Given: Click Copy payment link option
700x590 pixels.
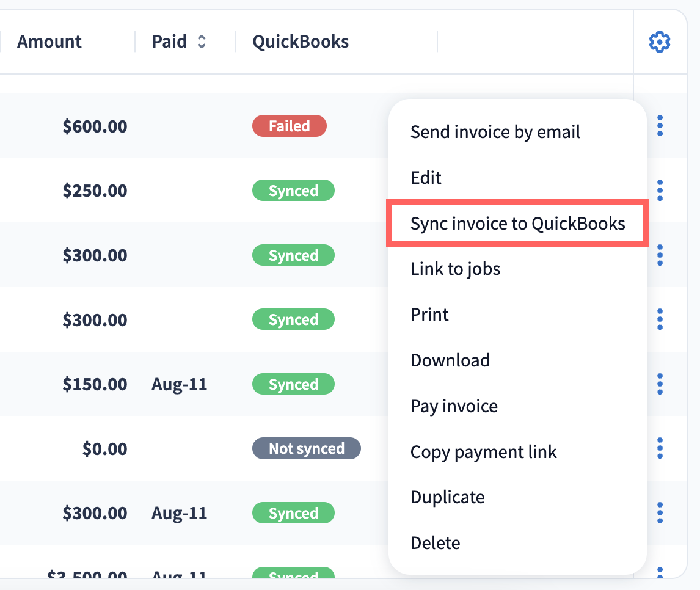Looking at the screenshot, I should [483, 452].
